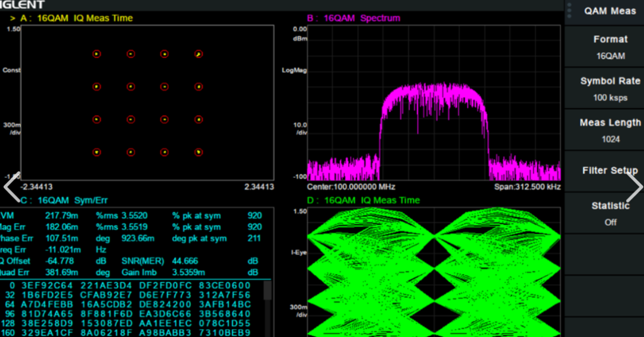Click the QAM Meas menu title
Image resolution: width=644 pixels, height=337 pixels.
click(x=610, y=11)
